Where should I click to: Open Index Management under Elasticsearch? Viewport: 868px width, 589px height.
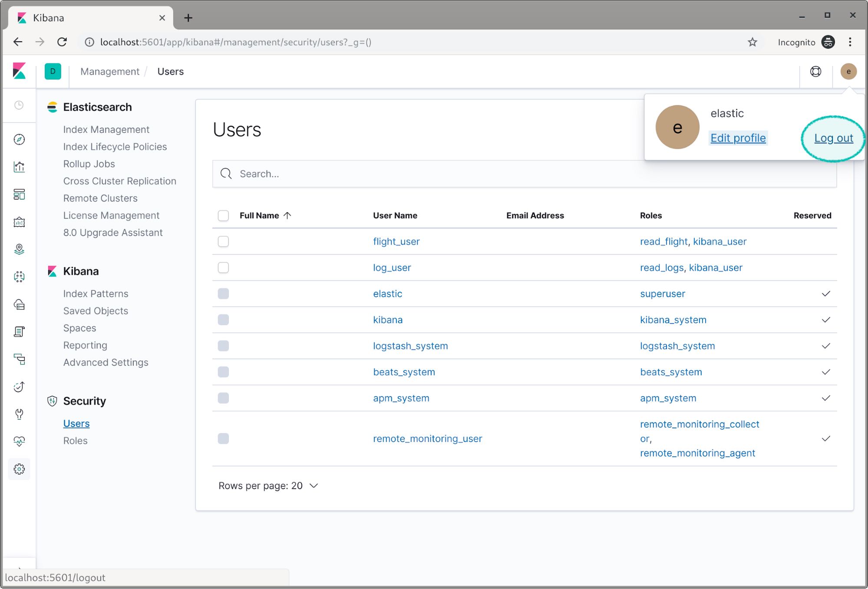click(106, 129)
